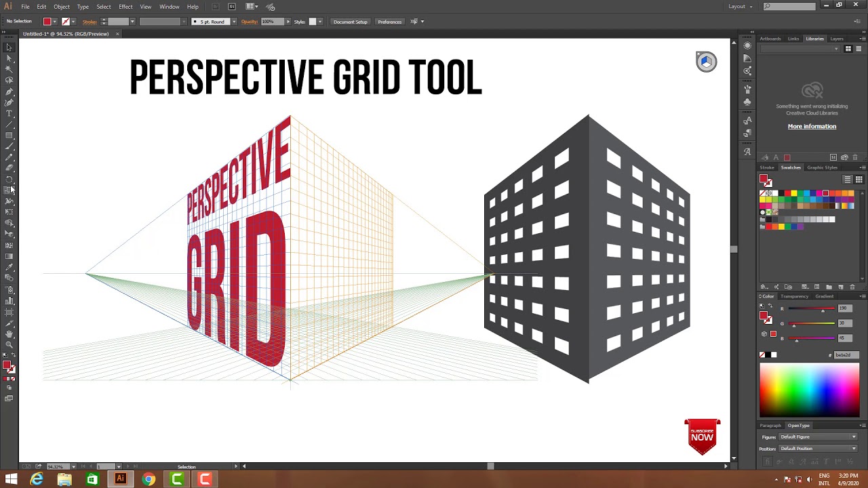Select the Zoom tool in toolbar
The width and height of the screenshot is (868, 488).
click(x=9, y=344)
